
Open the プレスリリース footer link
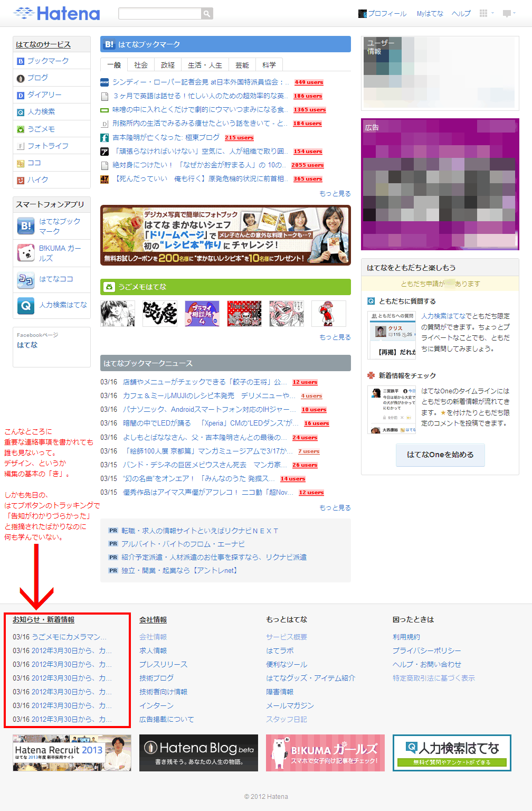163,664
